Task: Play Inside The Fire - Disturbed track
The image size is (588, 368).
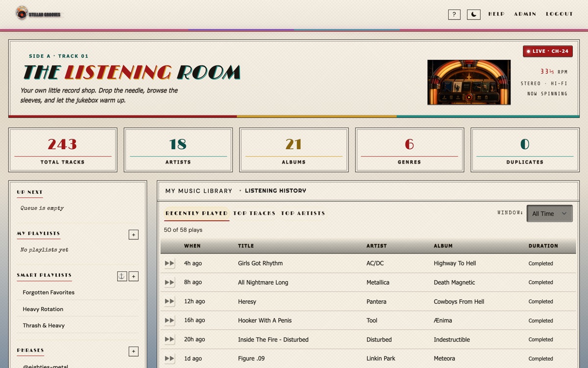Action: pos(170,340)
